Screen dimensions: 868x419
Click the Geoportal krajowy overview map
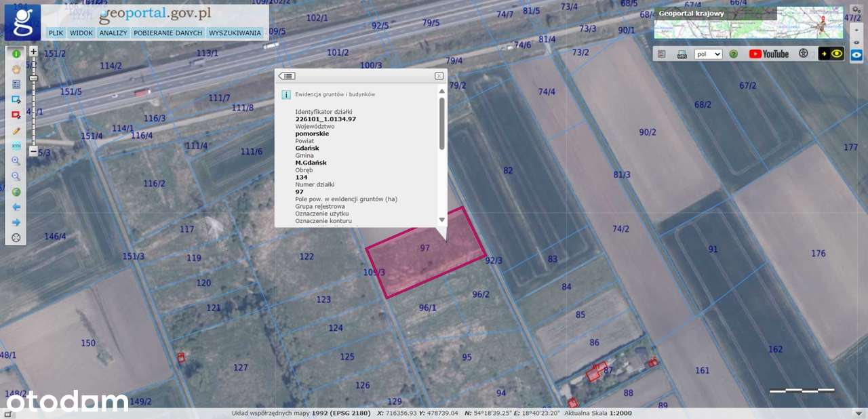point(749,22)
